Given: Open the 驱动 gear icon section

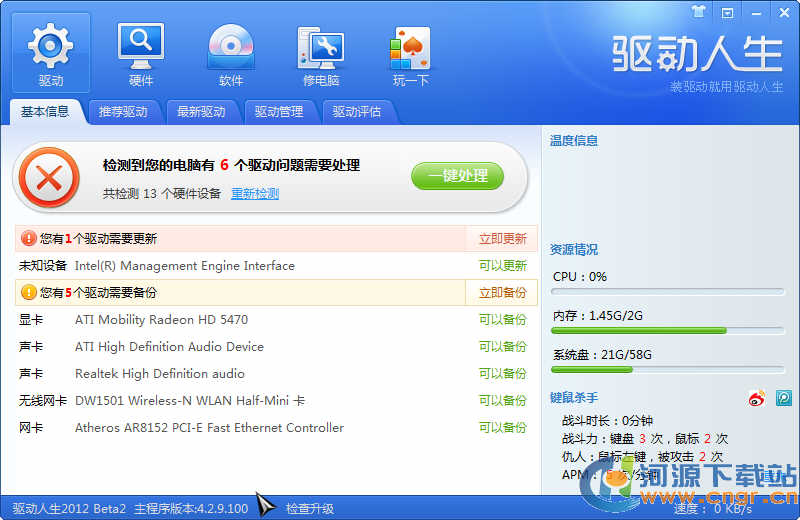Looking at the screenshot, I should pos(51,52).
